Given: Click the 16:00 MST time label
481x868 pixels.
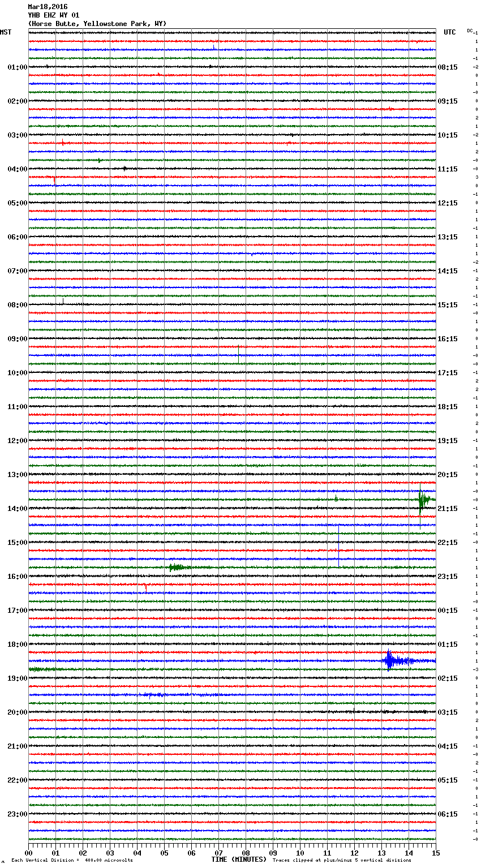Looking at the screenshot, I should tap(18, 577).
